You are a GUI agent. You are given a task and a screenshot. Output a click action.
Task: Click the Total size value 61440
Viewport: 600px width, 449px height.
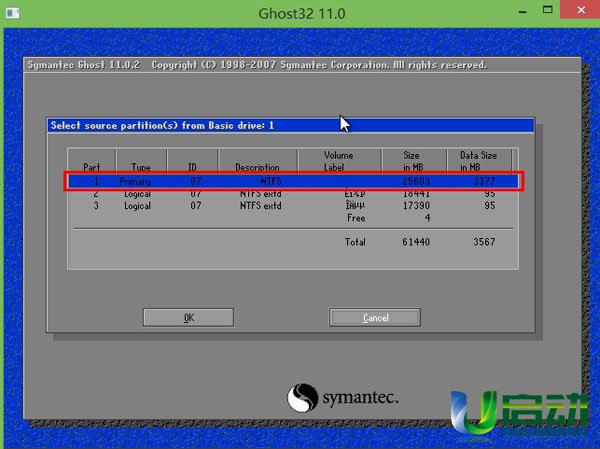pyautogui.click(x=416, y=242)
